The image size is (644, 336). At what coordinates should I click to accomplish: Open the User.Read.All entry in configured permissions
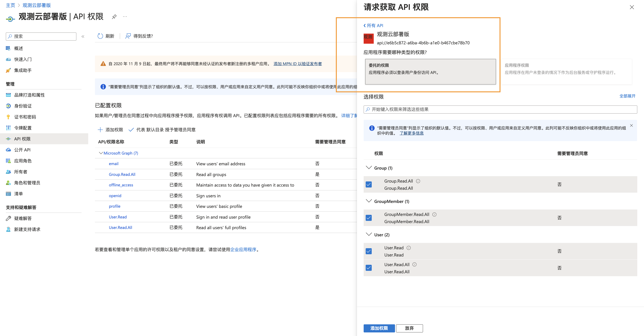[120, 228]
